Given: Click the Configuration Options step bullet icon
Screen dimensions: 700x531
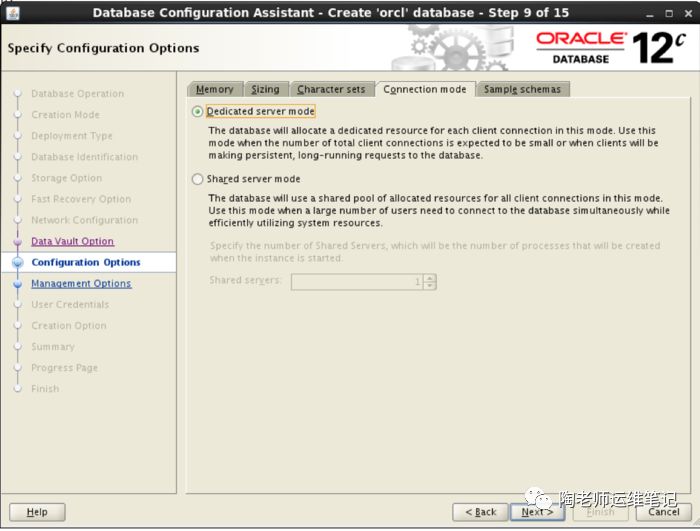Looking at the screenshot, I should coord(17,262).
